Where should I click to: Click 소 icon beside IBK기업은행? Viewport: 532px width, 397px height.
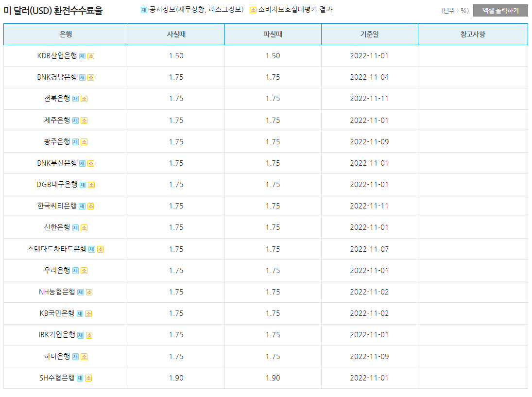(89, 334)
